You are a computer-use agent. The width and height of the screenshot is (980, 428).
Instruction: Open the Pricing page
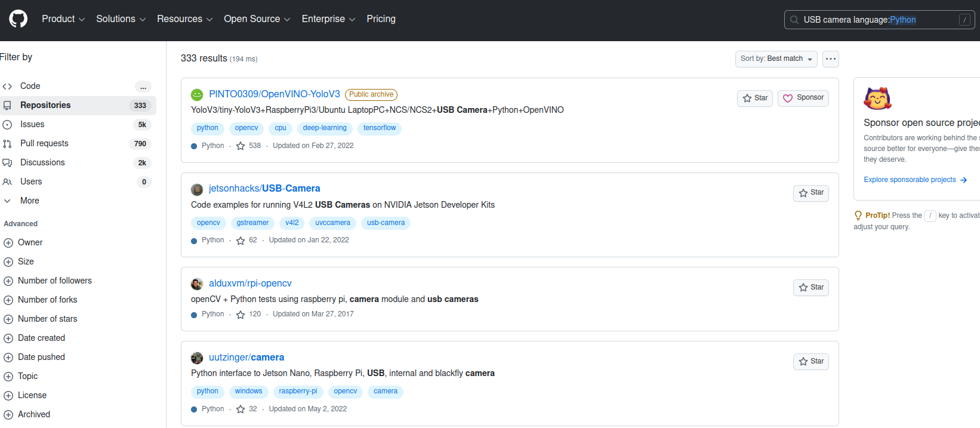click(381, 19)
